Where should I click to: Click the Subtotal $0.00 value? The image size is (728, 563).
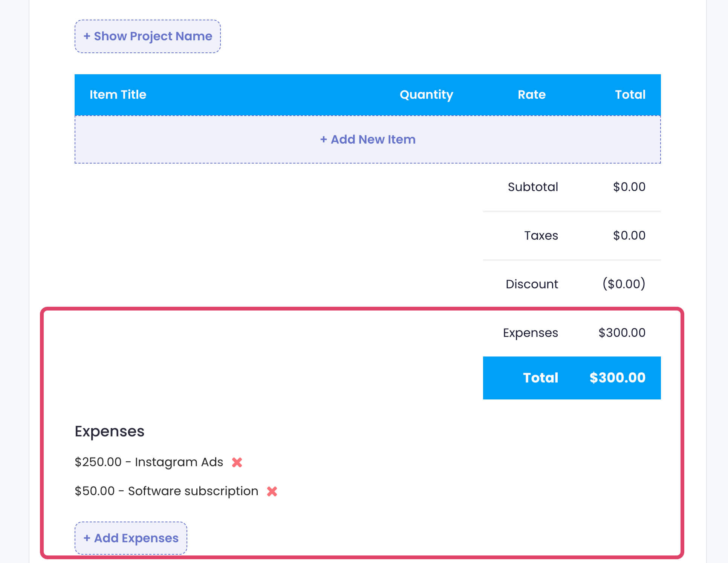click(x=629, y=187)
